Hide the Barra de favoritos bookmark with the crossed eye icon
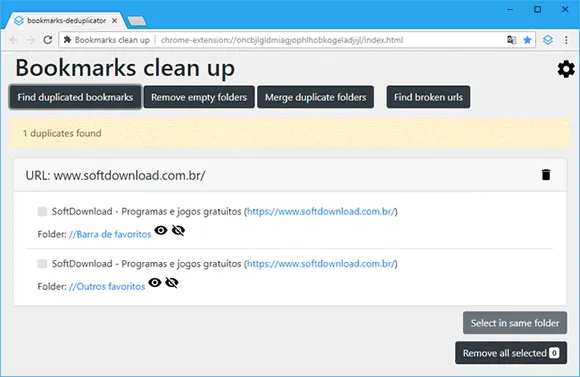Image resolution: width=580 pixels, height=377 pixels. (x=178, y=230)
